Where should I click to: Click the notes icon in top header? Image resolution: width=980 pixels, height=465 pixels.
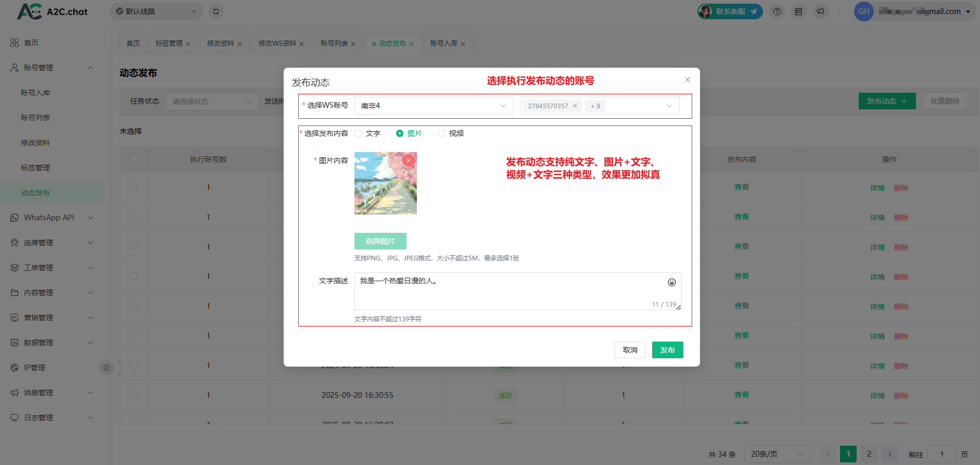(x=799, y=11)
